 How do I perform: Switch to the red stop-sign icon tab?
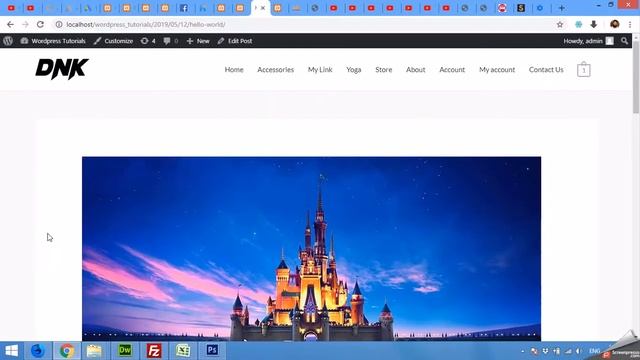click(502, 8)
